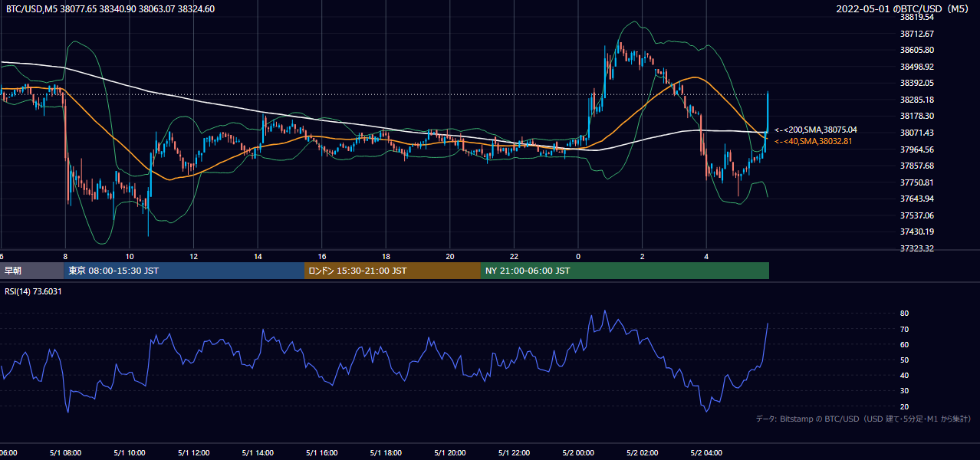Click the RSI 70 level label
Screen dimensions: 980x460
[x=905, y=329]
